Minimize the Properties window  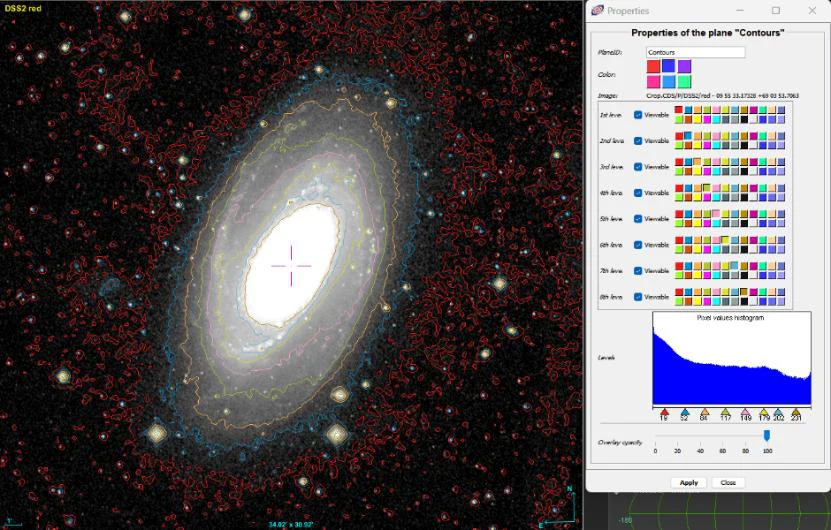(x=740, y=11)
